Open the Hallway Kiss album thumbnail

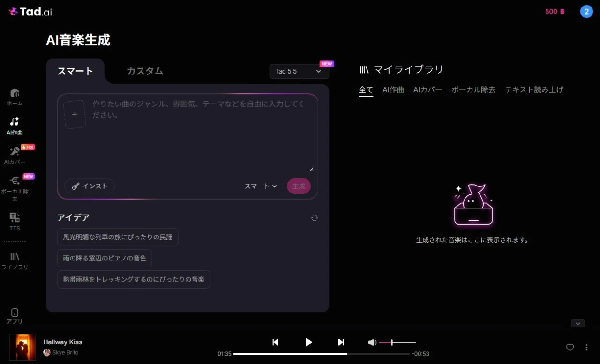click(x=22, y=347)
